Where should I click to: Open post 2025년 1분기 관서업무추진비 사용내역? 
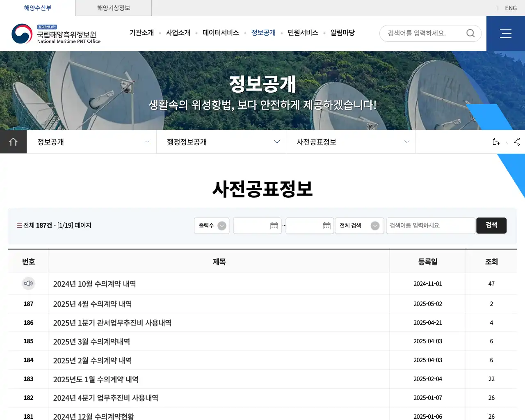click(x=112, y=323)
